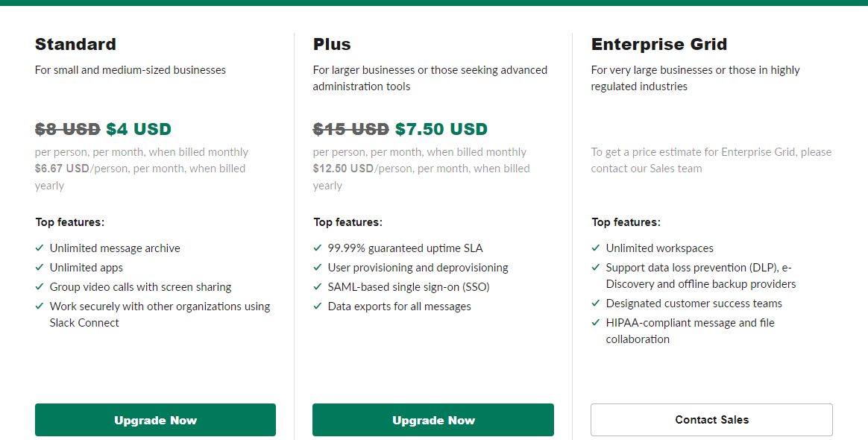The image size is (868, 440).
Task: Click checkmark next to SAML-based single sign-on
Action: [x=318, y=287]
